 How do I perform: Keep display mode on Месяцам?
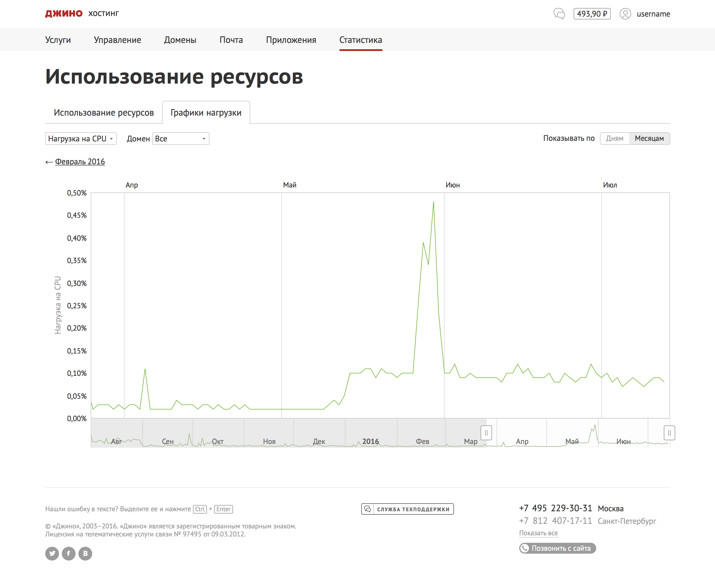[649, 138]
